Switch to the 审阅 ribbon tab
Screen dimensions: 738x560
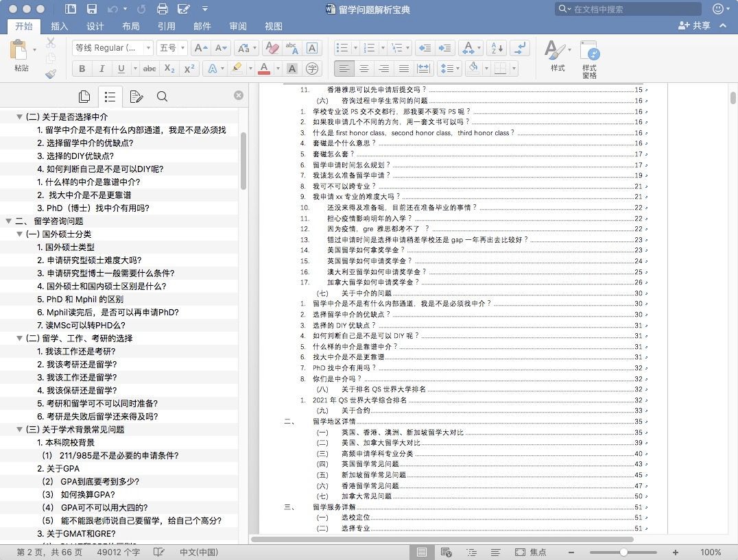click(237, 26)
